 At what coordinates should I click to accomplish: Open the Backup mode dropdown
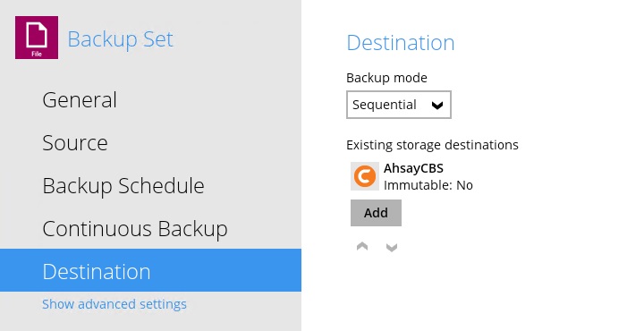[x=399, y=105]
